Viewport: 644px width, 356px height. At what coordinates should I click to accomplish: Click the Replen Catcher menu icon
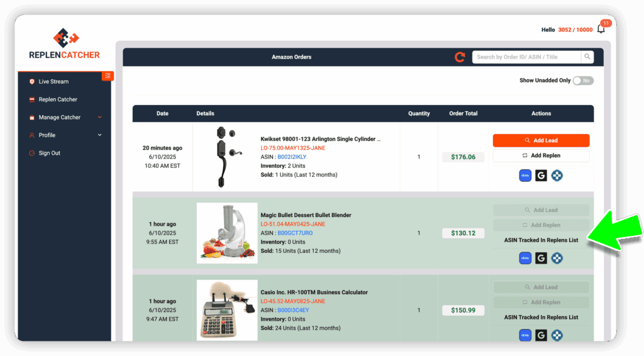point(32,99)
